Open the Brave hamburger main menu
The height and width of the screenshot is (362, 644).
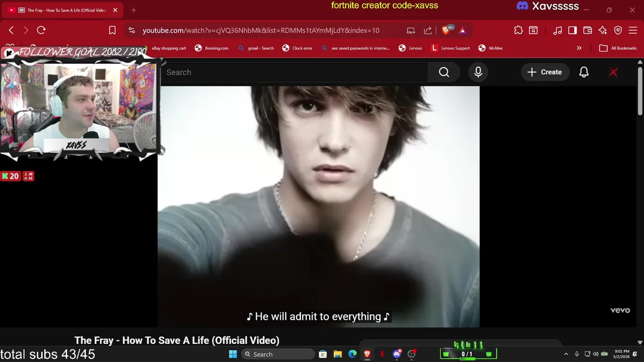click(x=633, y=30)
